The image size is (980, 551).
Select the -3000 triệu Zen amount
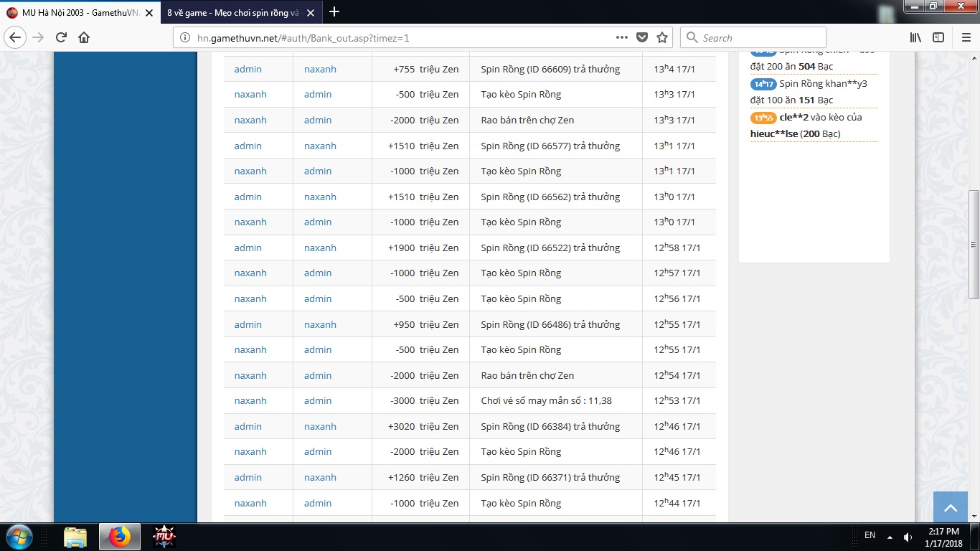pyautogui.click(x=425, y=400)
